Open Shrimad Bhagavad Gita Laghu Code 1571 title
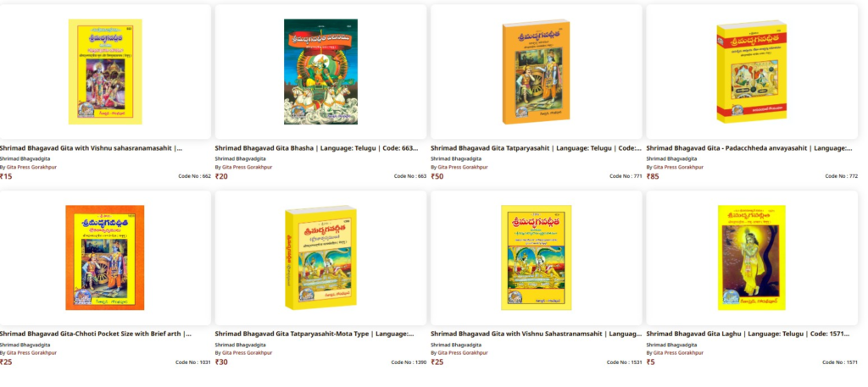This screenshot has height=387, width=868. pyautogui.click(x=748, y=334)
